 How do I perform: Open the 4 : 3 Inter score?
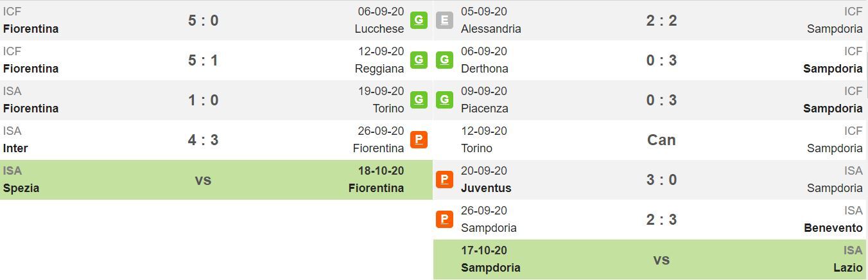click(203, 140)
